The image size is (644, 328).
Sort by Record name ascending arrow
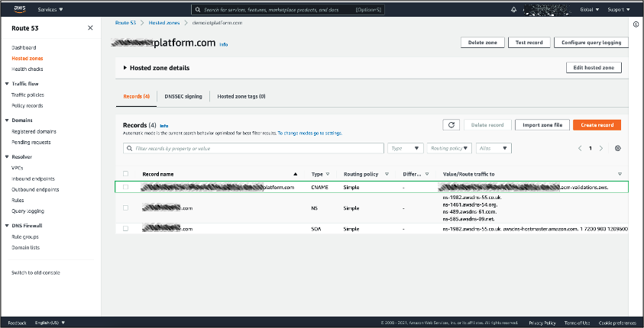[x=296, y=174]
